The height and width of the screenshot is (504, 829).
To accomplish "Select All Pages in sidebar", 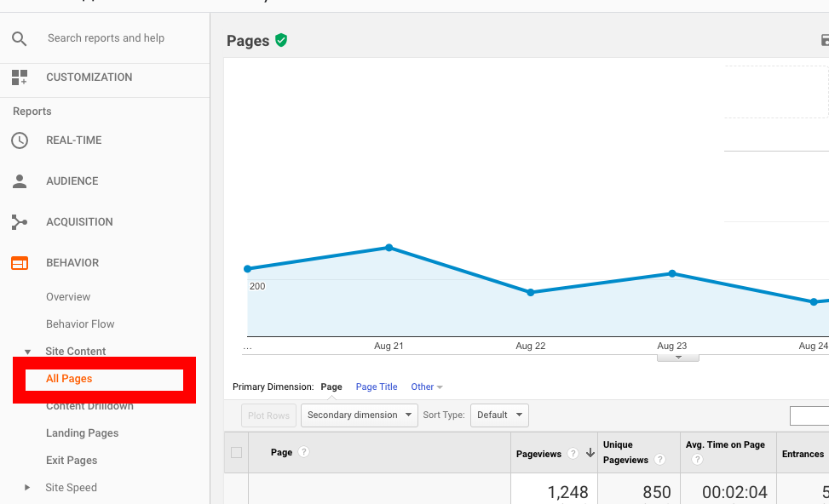I will [69, 379].
